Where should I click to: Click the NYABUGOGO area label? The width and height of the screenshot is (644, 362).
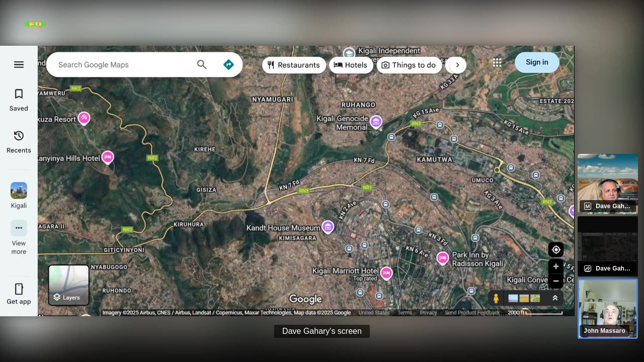coord(109,267)
